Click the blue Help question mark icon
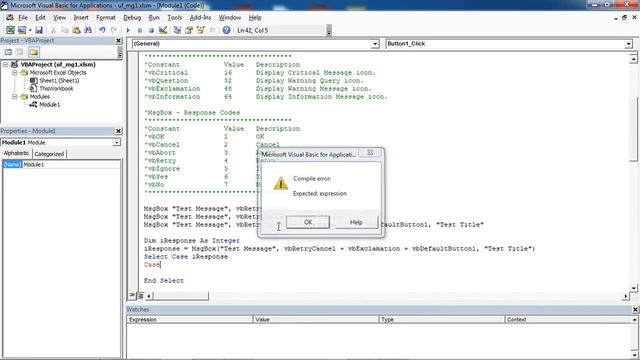The height and width of the screenshot is (360, 640). [x=227, y=30]
